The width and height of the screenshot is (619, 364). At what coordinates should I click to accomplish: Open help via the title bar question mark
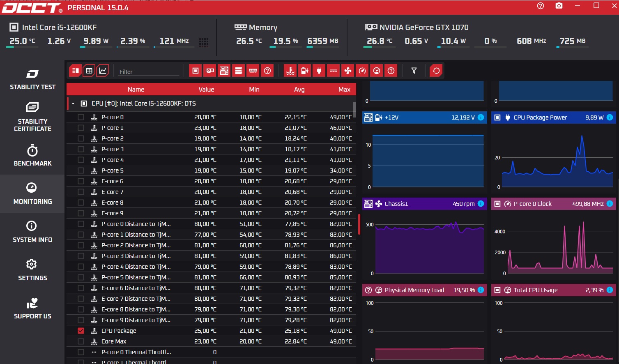(x=541, y=6)
